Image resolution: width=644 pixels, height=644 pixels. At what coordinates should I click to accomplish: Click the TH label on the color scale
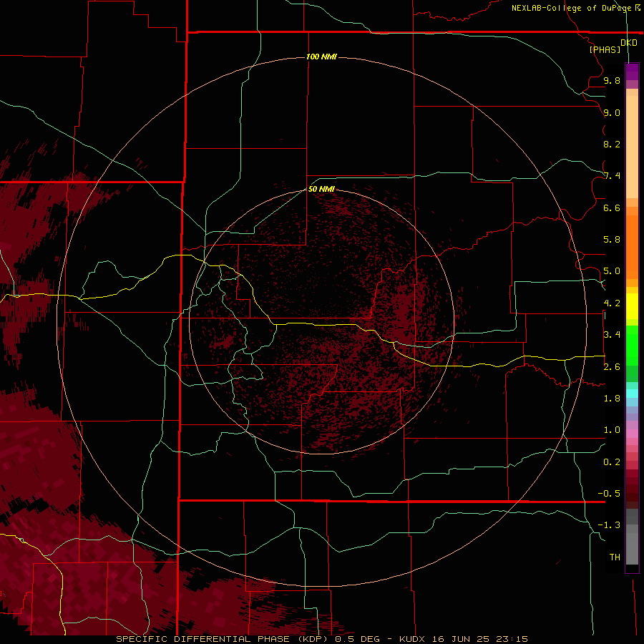[x=615, y=557]
